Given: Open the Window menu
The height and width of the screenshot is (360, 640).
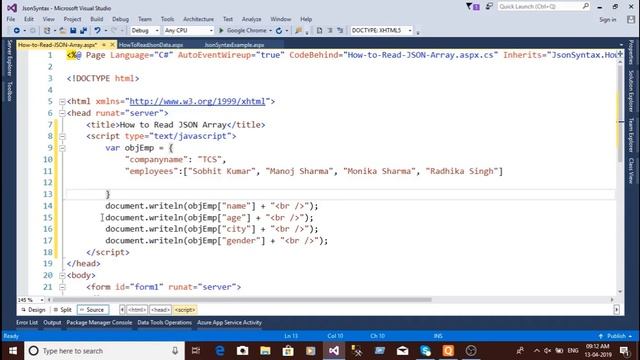Looking at the screenshot, I should [x=281, y=19].
